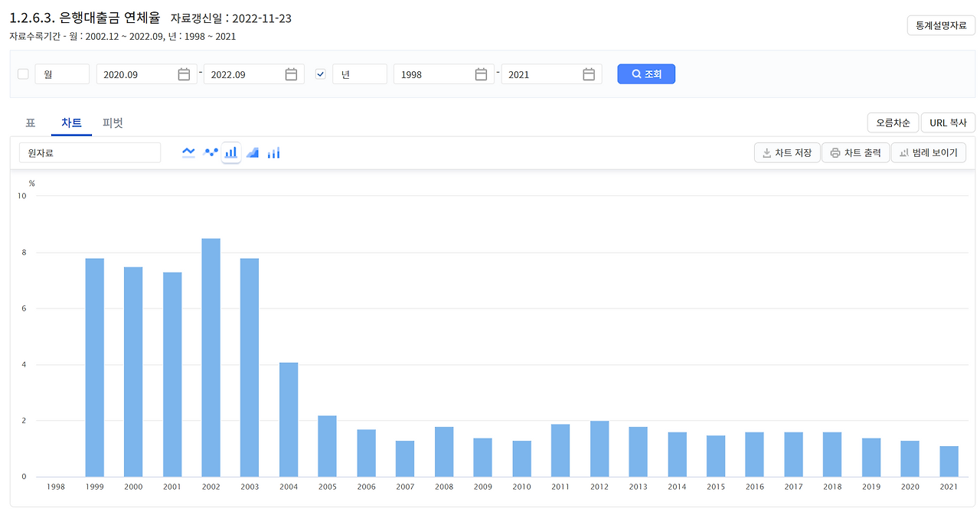Click the 차트 출력 print button
The width and height of the screenshot is (980, 512).
pyautogui.click(x=856, y=152)
